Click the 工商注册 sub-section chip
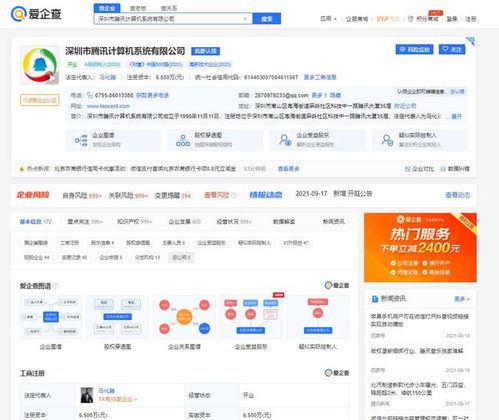The image size is (499, 420). (69, 243)
